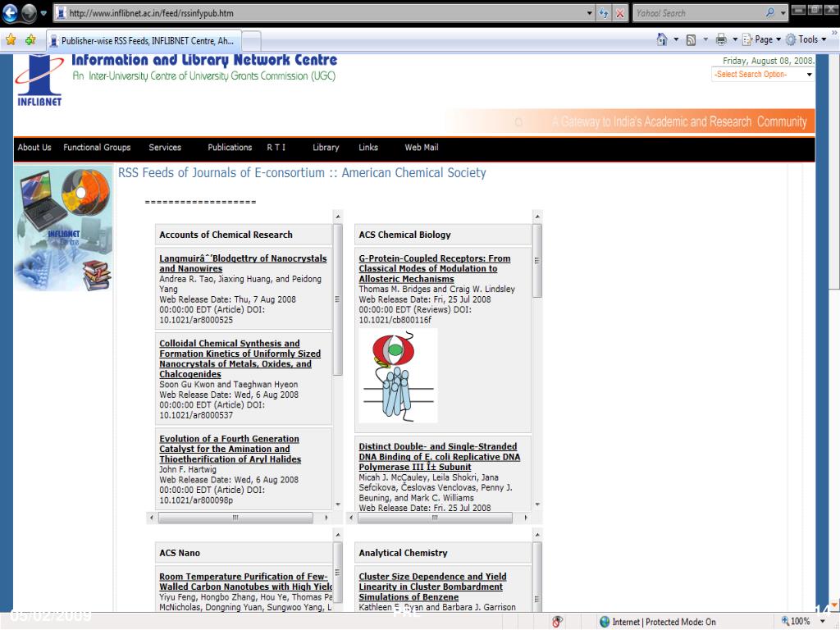Click the Internet Protected Mode status indicator
The width and height of the screenshot is (840, 630).
(657, 622)
